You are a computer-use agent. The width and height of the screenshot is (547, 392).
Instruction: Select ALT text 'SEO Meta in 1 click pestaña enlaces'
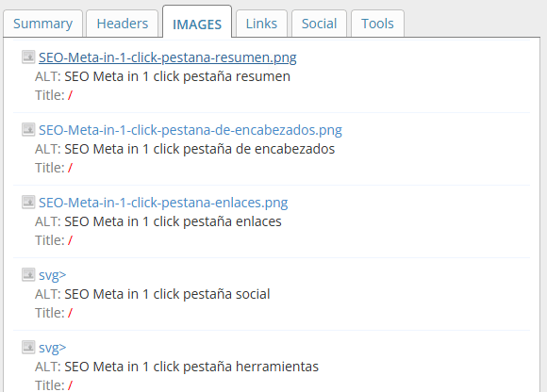coord(173,221)
